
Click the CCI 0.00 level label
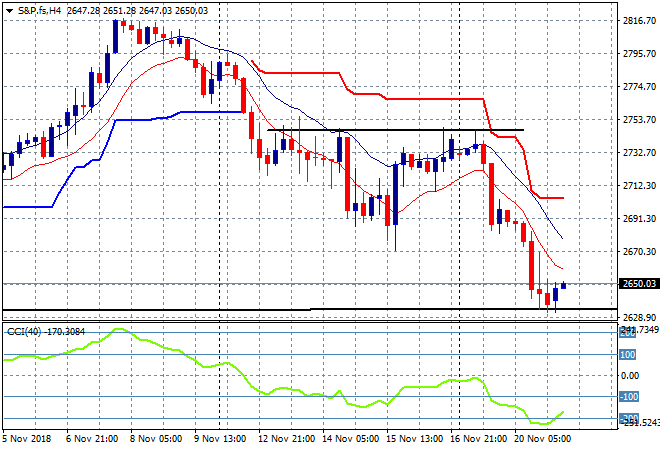[630, 375]
